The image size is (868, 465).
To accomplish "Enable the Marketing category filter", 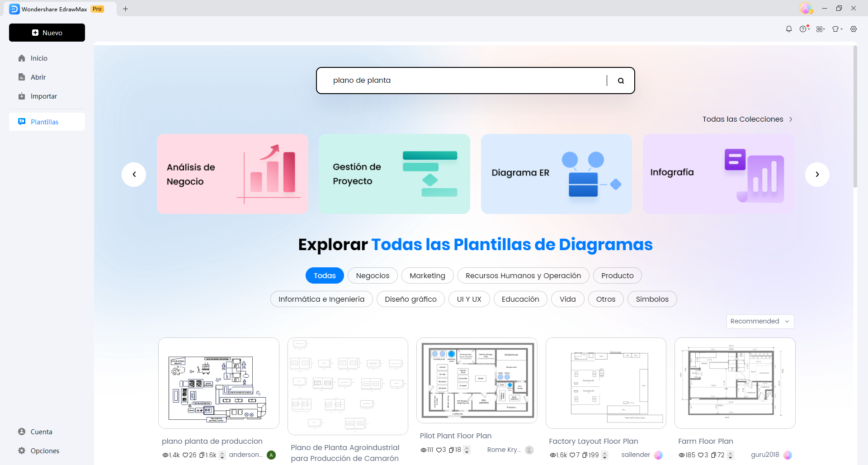I will pyautogui.click(x=427, y=275).
